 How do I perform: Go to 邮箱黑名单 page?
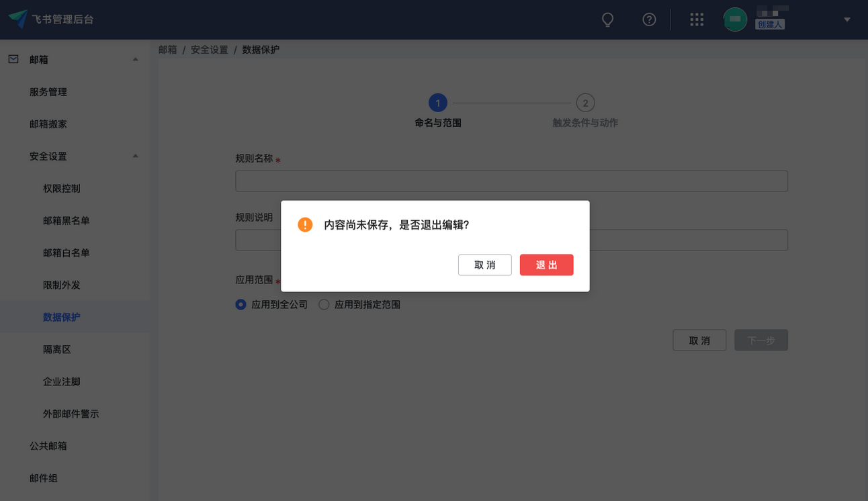click(x=67, y=221)
